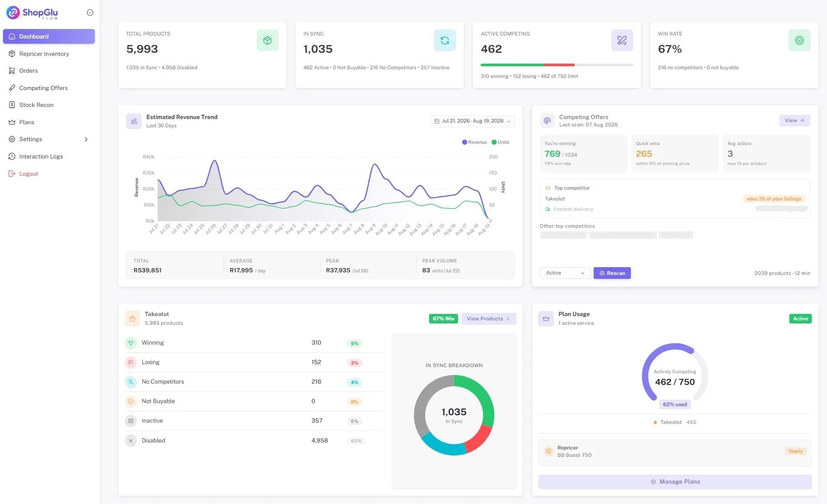The width and height of the screenshot is (827, 504).
Task: Click the Active Competing progress bar
Action: click(556, 65)
